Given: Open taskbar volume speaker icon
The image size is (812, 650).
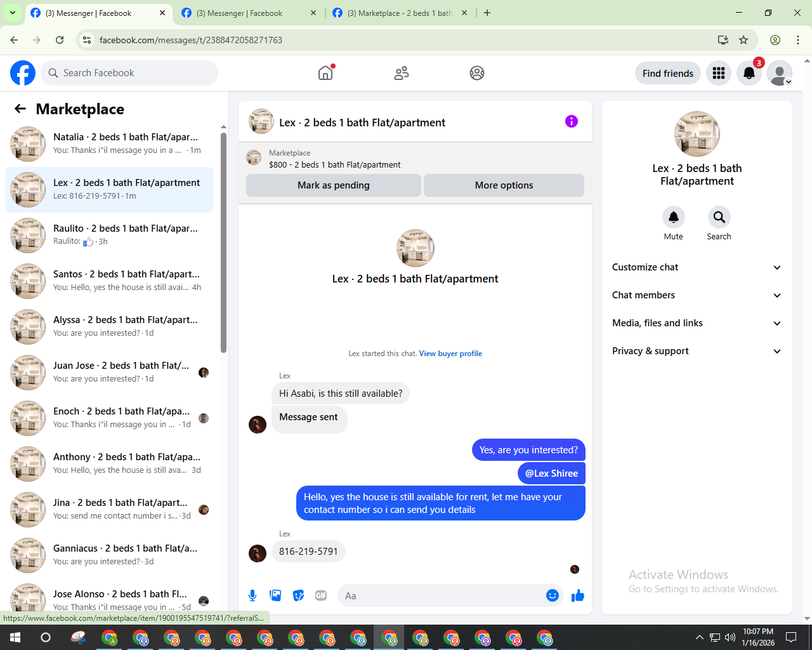Looking at the screenshot, I should (x=730, y=637).
